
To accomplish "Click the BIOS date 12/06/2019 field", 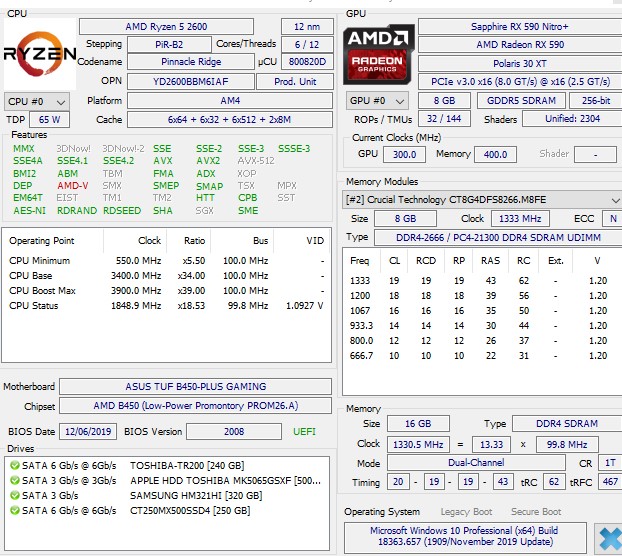I will [x=88, y=432].
